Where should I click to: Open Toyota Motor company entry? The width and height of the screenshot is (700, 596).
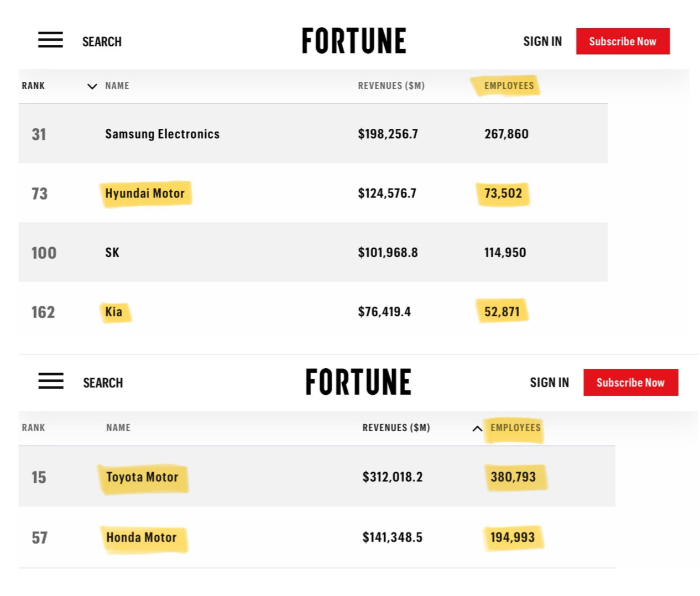(x=142, y=477)
